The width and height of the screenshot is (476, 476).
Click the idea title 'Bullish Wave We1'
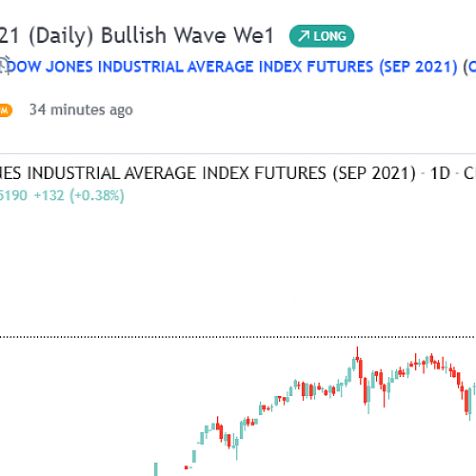point(188,35)
